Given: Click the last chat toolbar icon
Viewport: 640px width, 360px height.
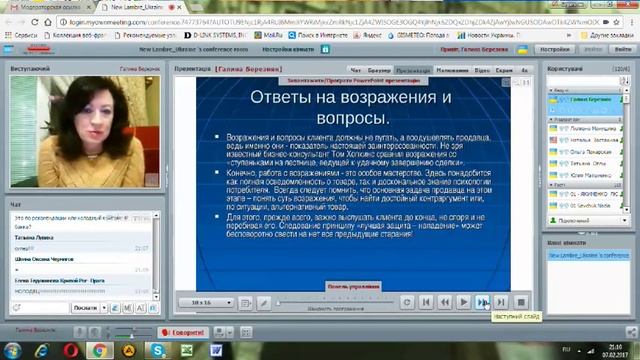Looking at the screenshot, I should (153, 308).
